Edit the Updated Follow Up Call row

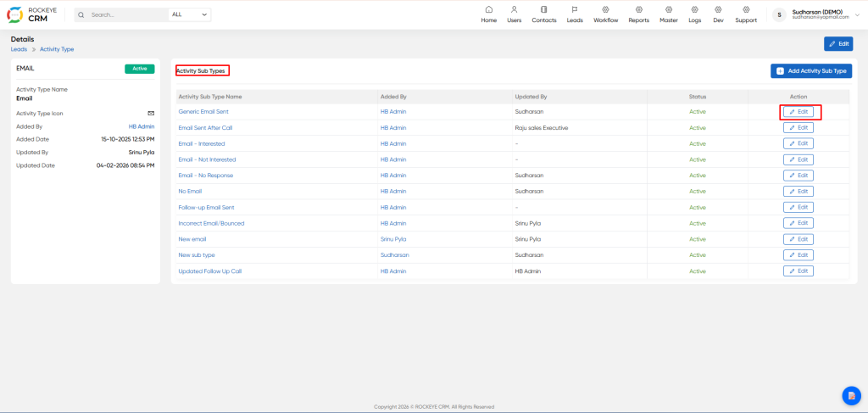798,271
